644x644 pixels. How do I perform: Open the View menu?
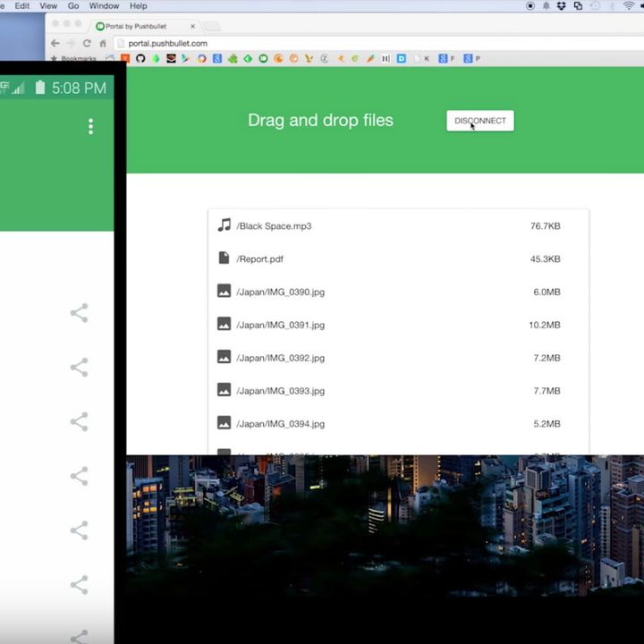[48, 5]
